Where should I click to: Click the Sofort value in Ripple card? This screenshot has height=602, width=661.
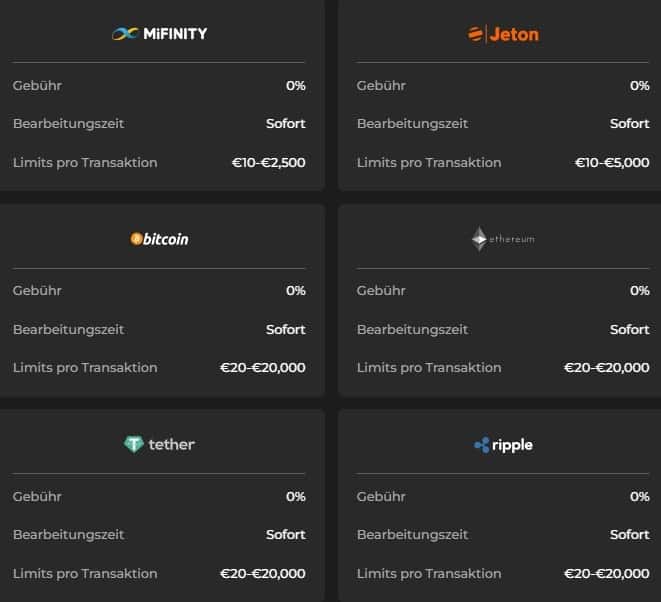click(630, 535)
